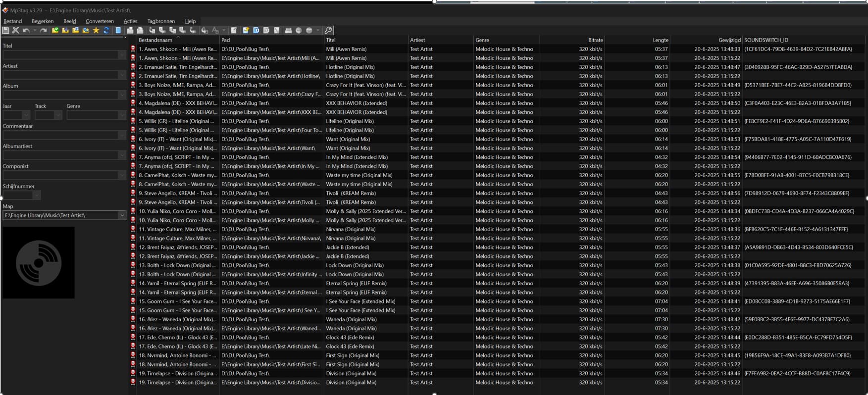Viewport: 868px width, 395px height.
Task: Open the Acties menu
Action: point(130,21)
